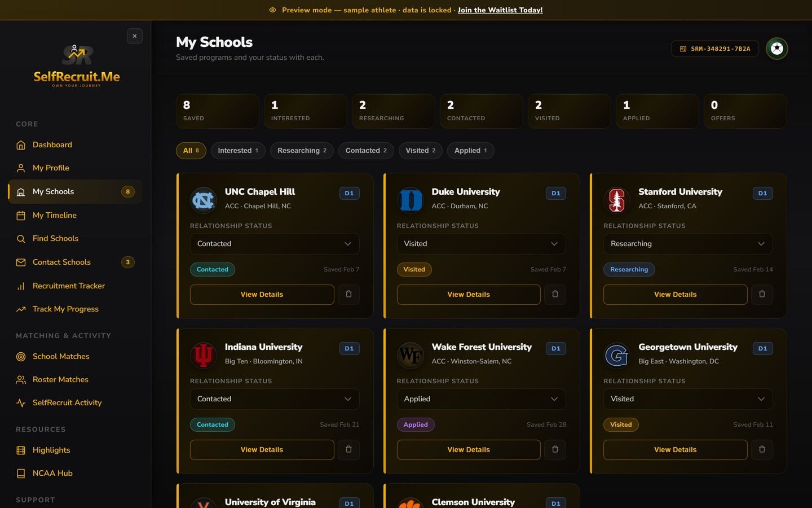Click the "Big East · Washington, DC" text
Image resolution: width=812 pixels, height=508 pixels.
coord(678,361)
